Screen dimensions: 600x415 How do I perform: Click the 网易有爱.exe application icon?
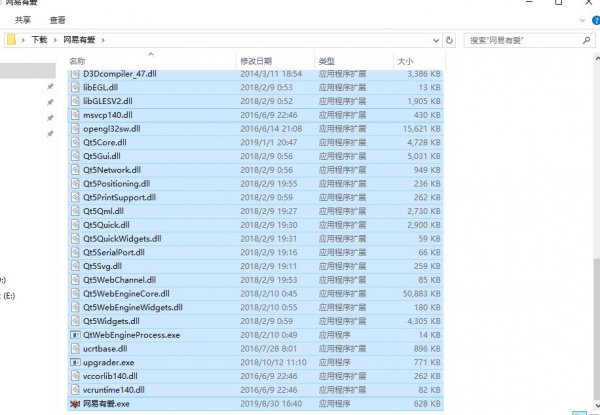(x=75, y=404)
